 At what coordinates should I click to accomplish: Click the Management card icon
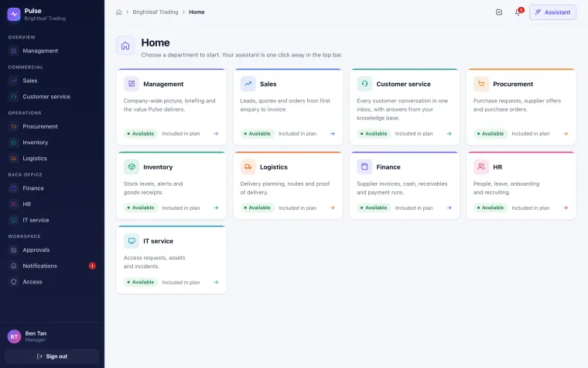[132, 84]
